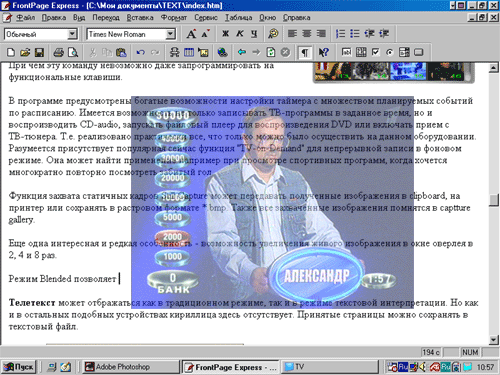This screenshot has height=375, width=500.
Task: Click the Print icon in toolbar
Action: tap(59, 52)
